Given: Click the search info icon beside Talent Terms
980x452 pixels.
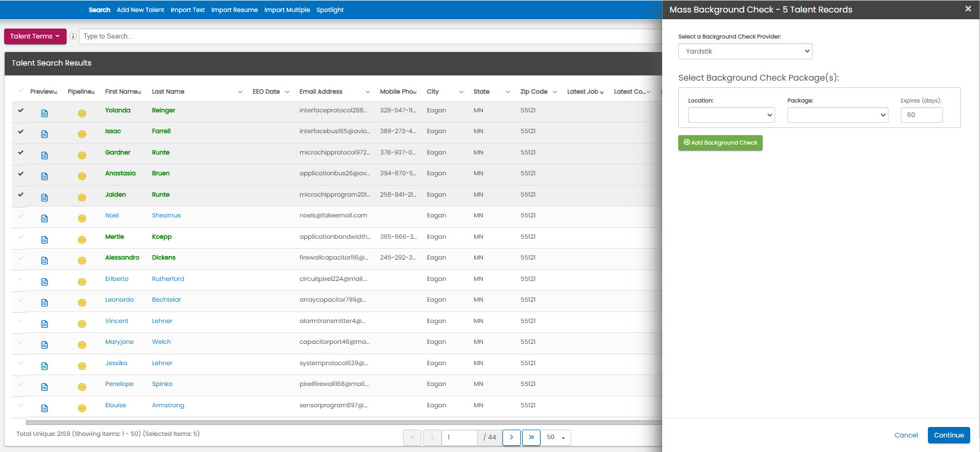Looking at the screenshot, I should [x=73, y=36].
